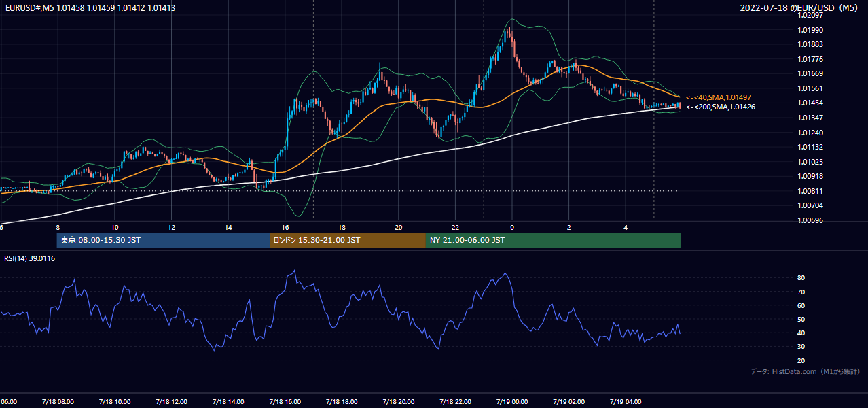Click RSI scale value 80
This screenshot has height=408, width=868.
801,278
